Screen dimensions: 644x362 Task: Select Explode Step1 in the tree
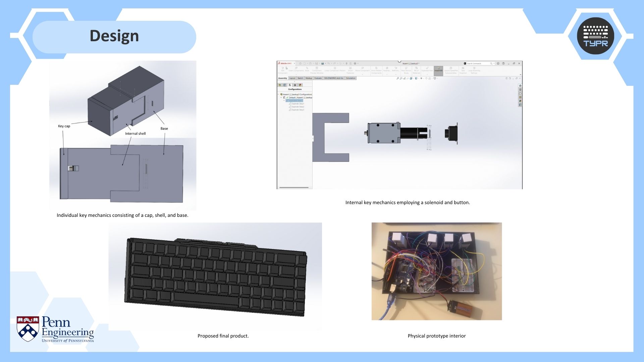[x=298, y=104]
